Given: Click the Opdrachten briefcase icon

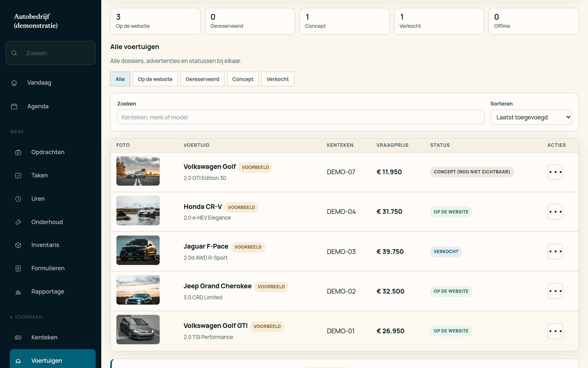Looking at the screenshot, I should [x=18, y=152].
